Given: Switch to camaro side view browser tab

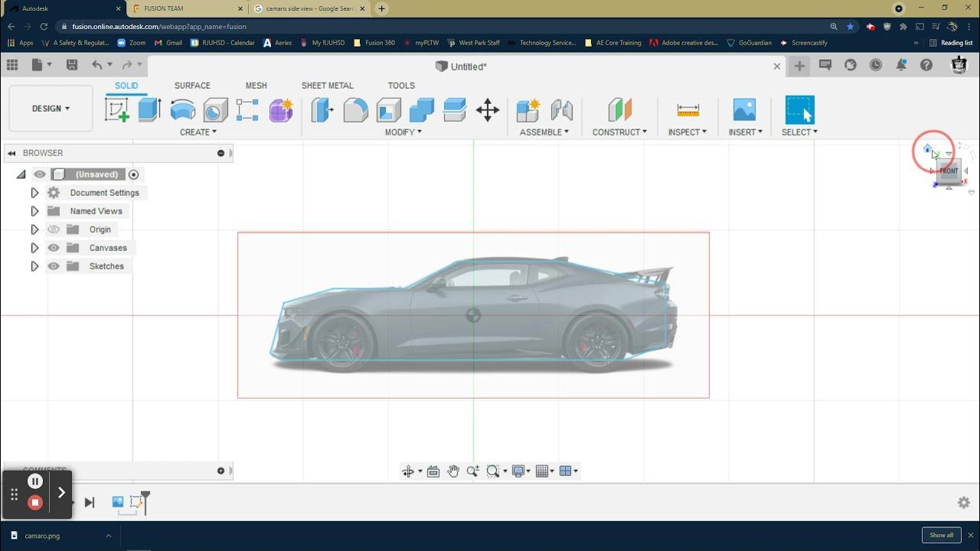Looking at the screenshot, I should click(310, 8).
